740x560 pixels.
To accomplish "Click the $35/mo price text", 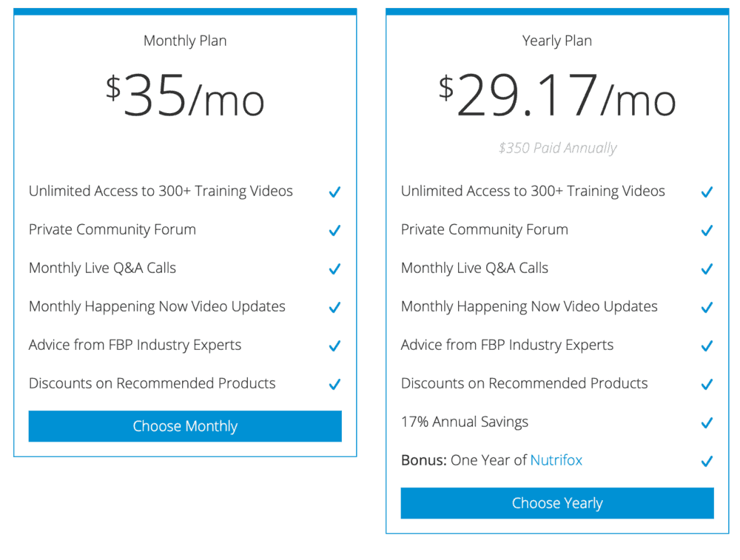I will coord(185,95).
